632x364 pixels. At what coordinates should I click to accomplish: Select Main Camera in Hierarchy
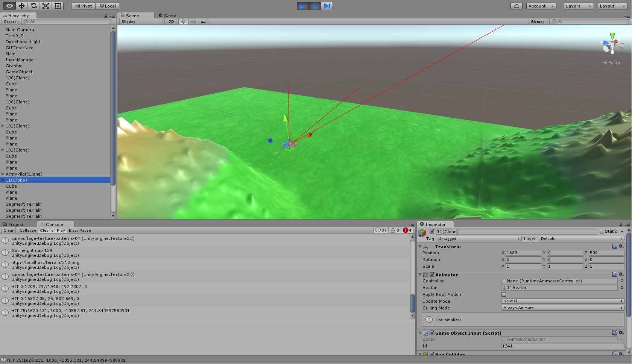20,30
